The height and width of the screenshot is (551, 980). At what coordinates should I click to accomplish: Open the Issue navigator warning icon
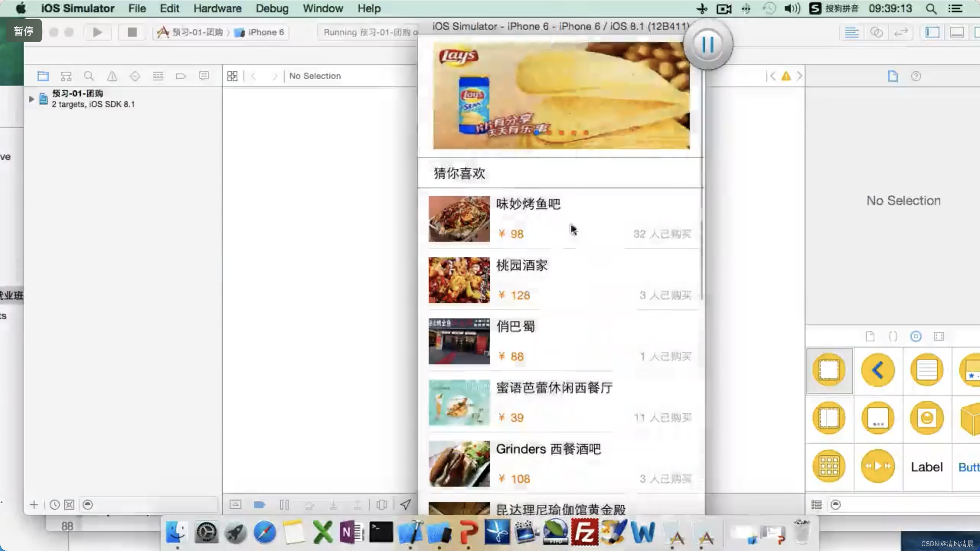(112, 76)
